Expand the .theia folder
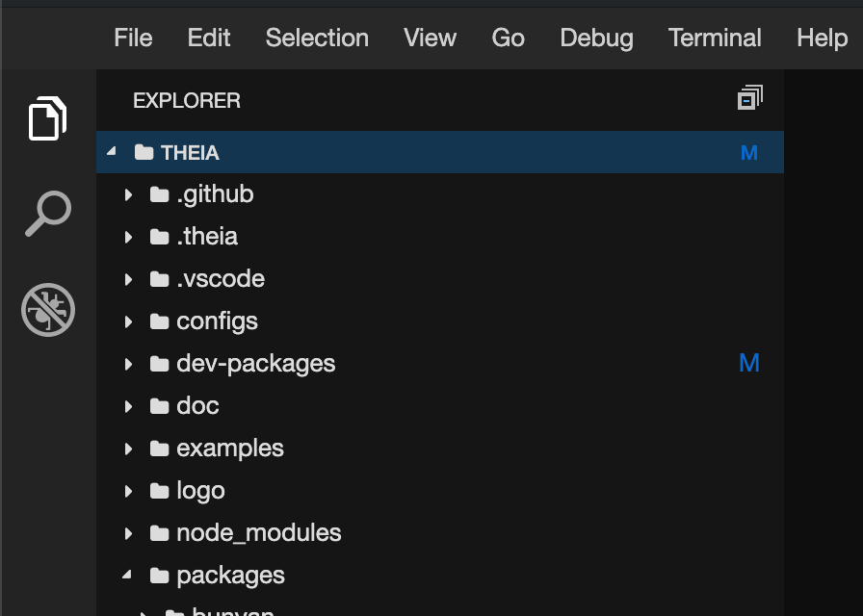The image size is (863, 616). (129, 236)
